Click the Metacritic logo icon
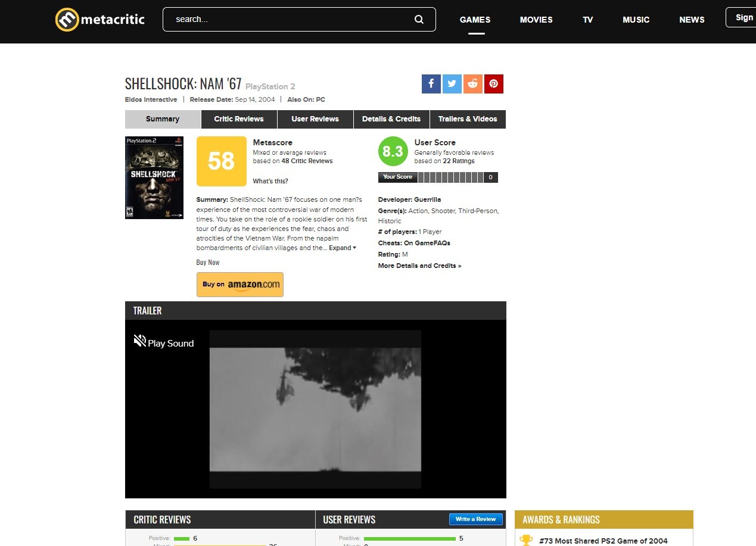The width and height of the screenshot is (756, 546). (x=67, y=20)
